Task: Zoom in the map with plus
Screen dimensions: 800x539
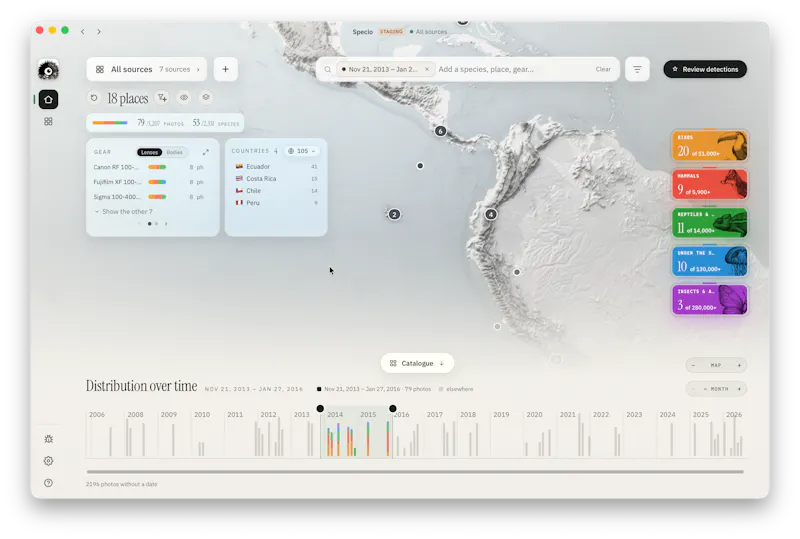Action: 739,365
